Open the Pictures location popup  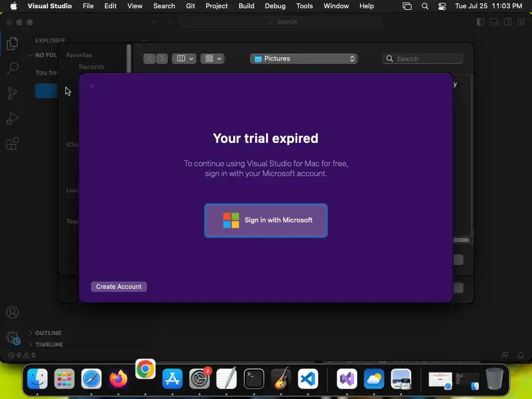pos(303,59)
